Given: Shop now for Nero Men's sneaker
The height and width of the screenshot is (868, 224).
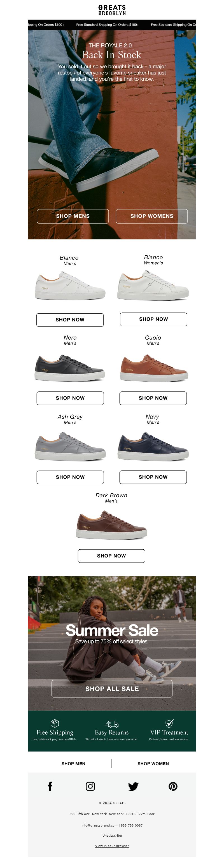Looking at the screenshot, I should pyautogui.click(x=70, y=398).
